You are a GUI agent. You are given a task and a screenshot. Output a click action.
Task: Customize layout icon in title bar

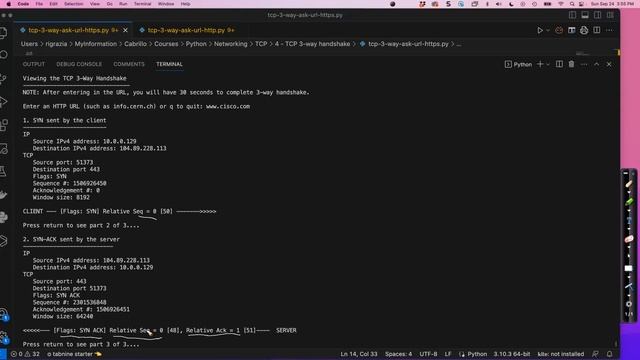(x=610, y=15)
